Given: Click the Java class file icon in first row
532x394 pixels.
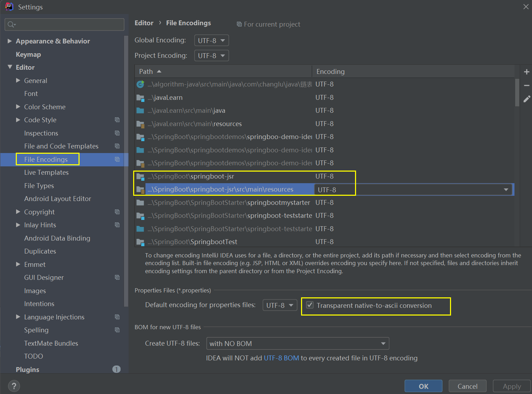Looking at the screenshot, I should point(140,84).
